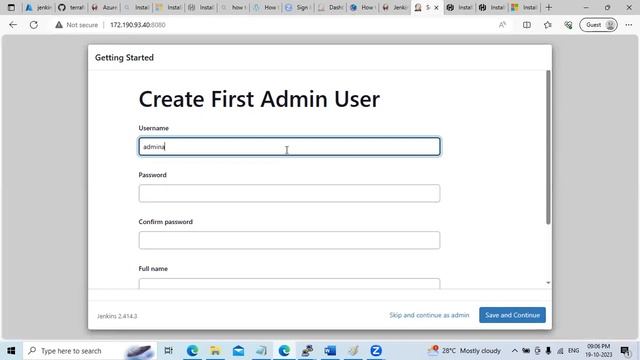Open browser essentials heart icon
Image resolution: width=640 pixels, height=360 pixels.
point(568,25)
